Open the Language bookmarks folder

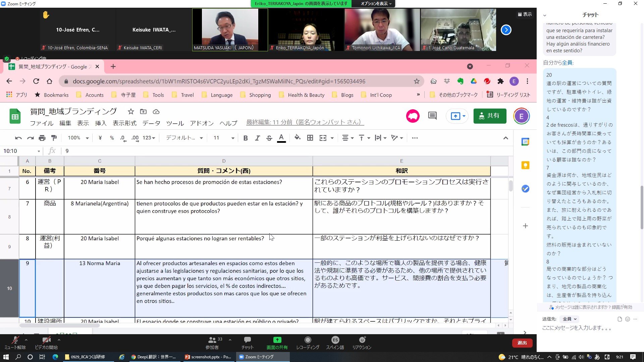click(x=217, y=95)
